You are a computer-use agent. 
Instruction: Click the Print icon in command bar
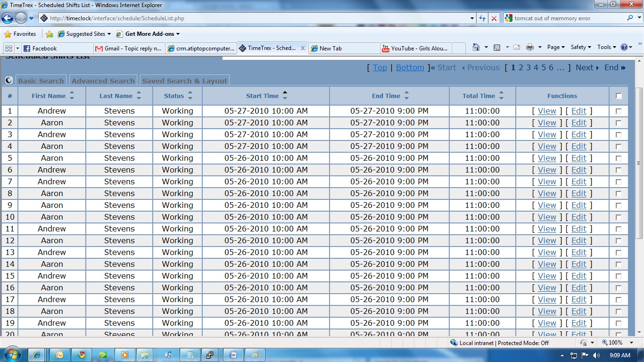click(529, 47)
